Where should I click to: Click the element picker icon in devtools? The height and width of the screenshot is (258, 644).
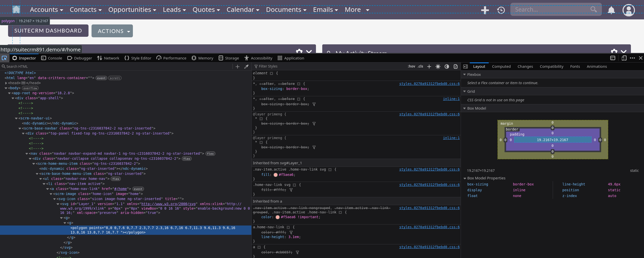(4, 58)
